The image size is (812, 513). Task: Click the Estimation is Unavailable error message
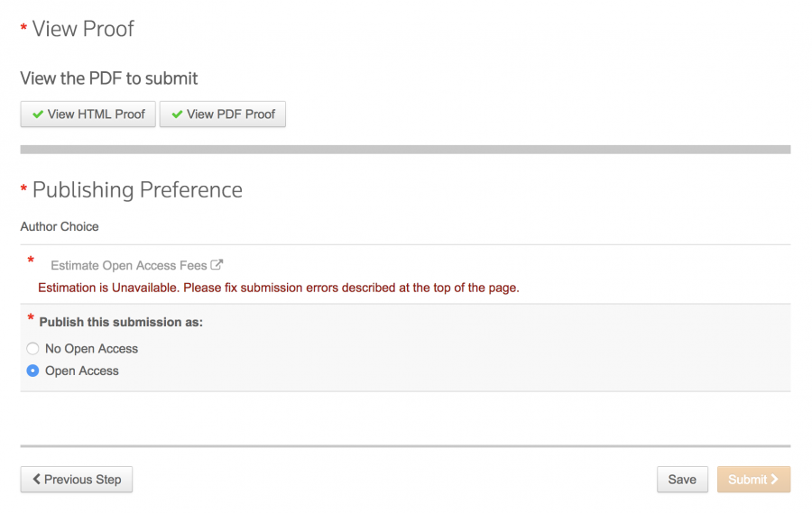pyautogui.click(x=278, y=288)
